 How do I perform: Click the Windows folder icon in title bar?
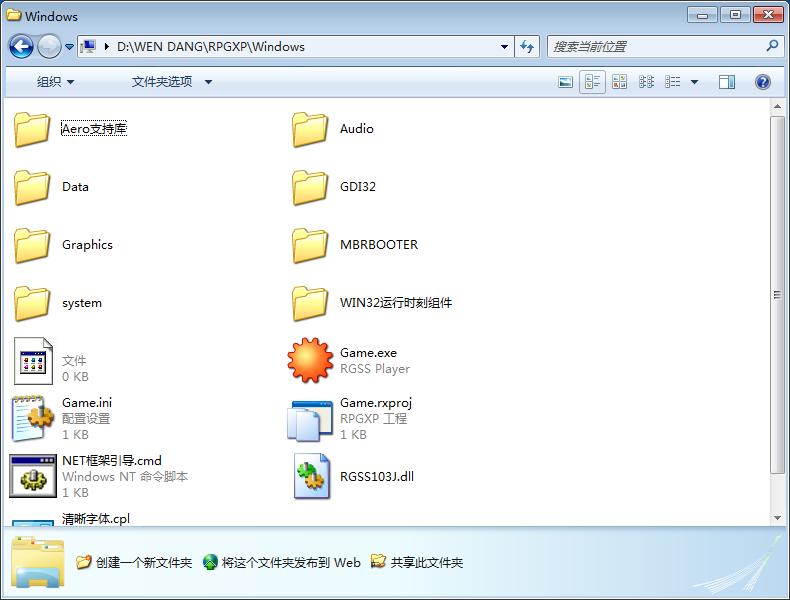pos(14,15)
